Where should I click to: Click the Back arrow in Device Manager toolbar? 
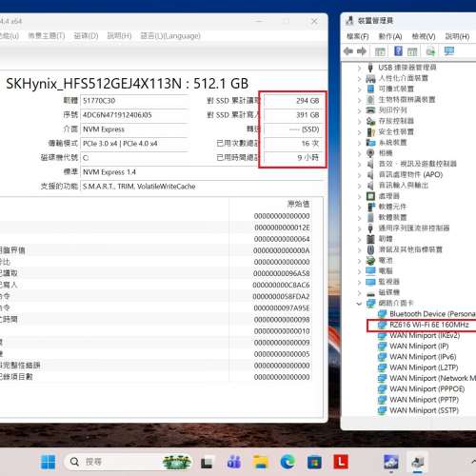(348, 51)
